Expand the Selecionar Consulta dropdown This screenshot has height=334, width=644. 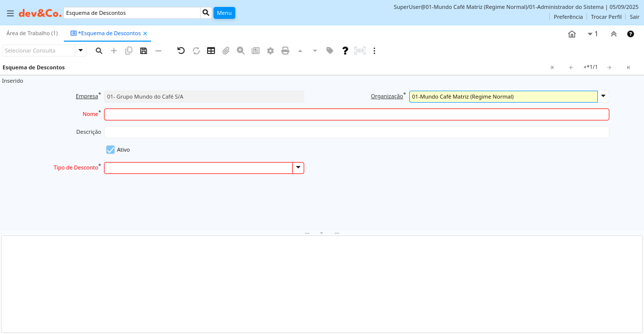pos(81,51)
